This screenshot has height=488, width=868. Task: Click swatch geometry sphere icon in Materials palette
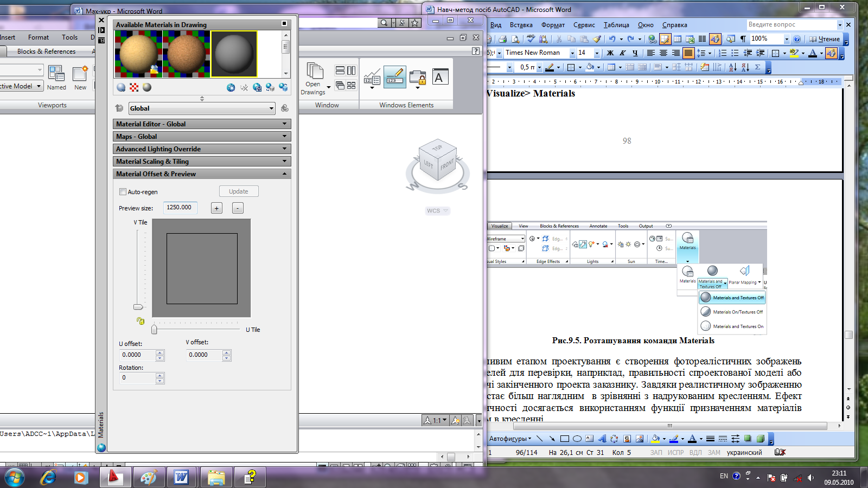(x=121, y=87)
